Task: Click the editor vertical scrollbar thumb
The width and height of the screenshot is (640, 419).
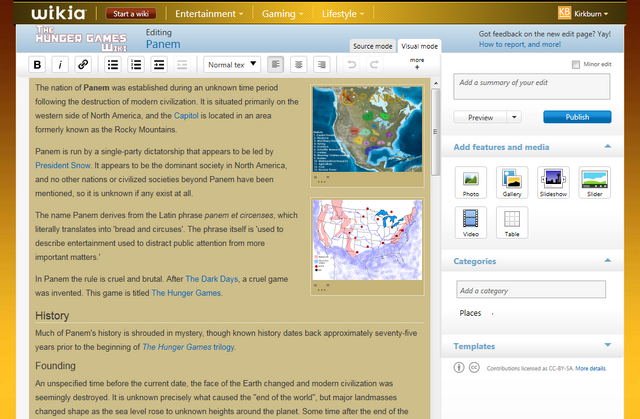Action: (x=435, y=131)
